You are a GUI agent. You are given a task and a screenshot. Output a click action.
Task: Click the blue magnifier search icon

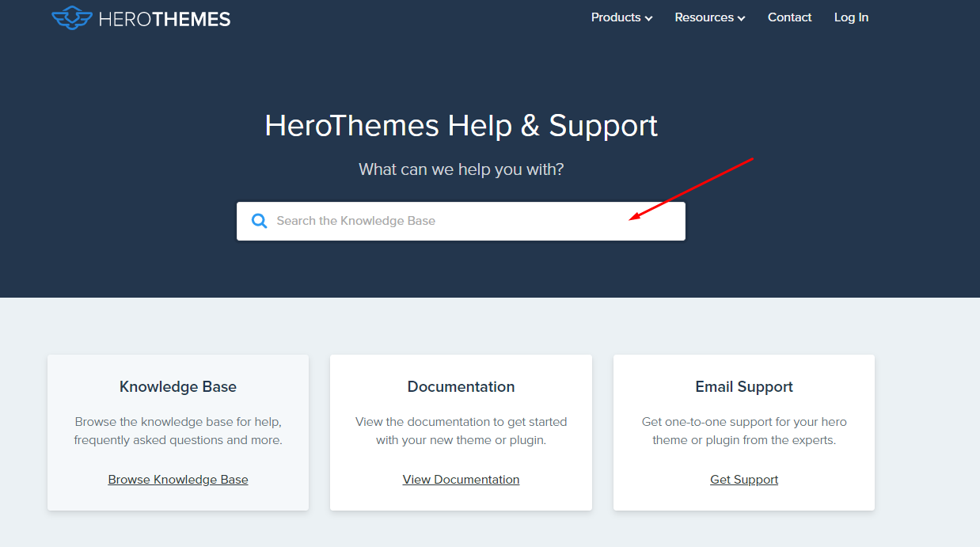[259, 221]
